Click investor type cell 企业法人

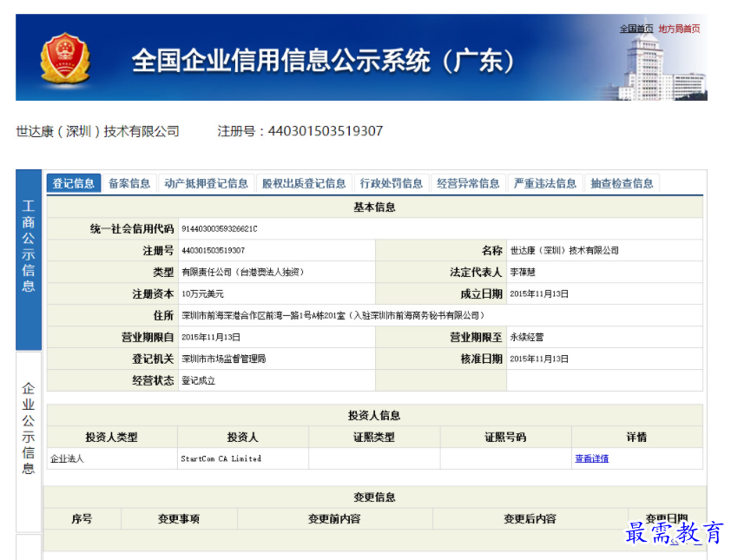coord(67,458)
